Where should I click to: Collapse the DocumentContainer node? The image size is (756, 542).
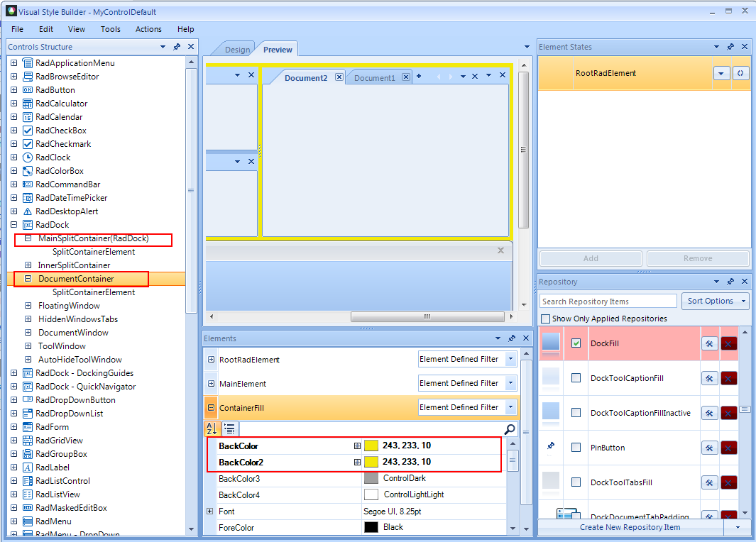(28, 279)
